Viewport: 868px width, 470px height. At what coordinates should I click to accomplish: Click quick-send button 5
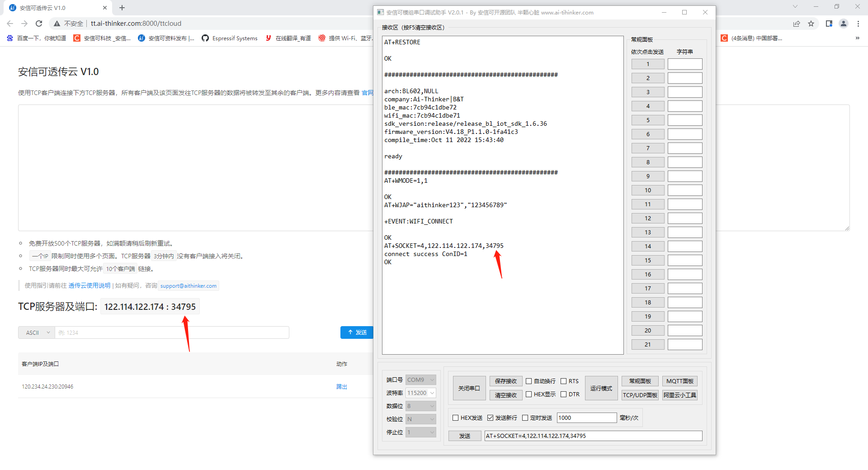(648, 120)
